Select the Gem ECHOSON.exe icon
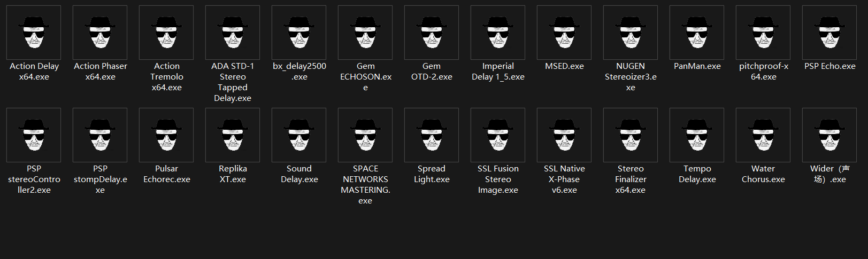Viewport: 868px width, 259px height. click(365, 33)
